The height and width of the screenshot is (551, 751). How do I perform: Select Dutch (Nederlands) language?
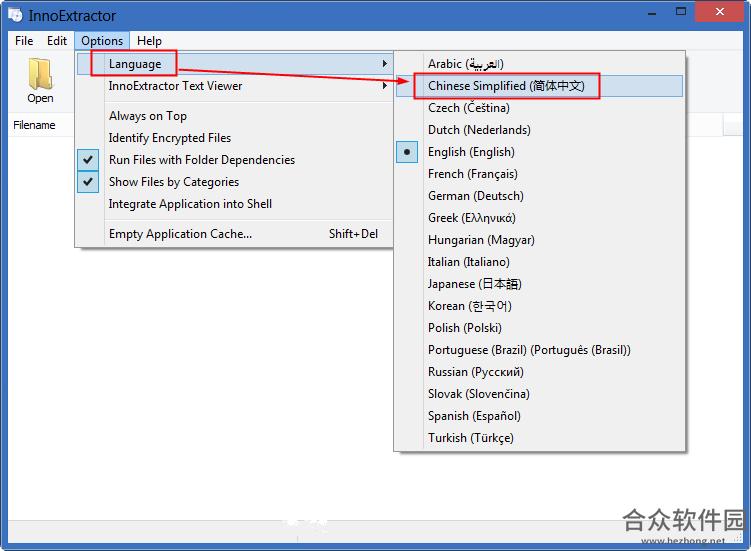(539, 130)
